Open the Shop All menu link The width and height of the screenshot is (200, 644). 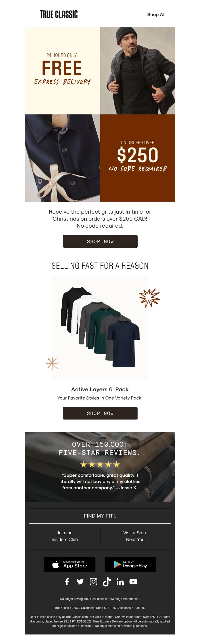click(156, 15)
